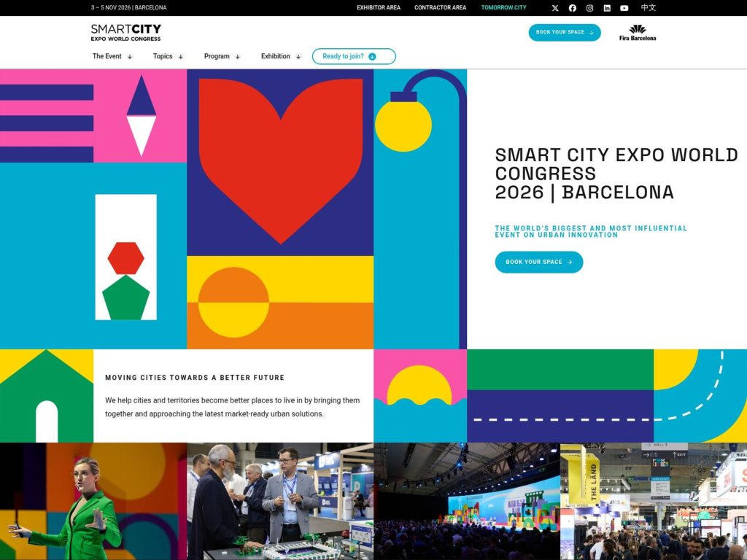The width and height of the screenshot is (747, 560).
Task: Open the CONTRACTOR AREA link
Action: 440,8
